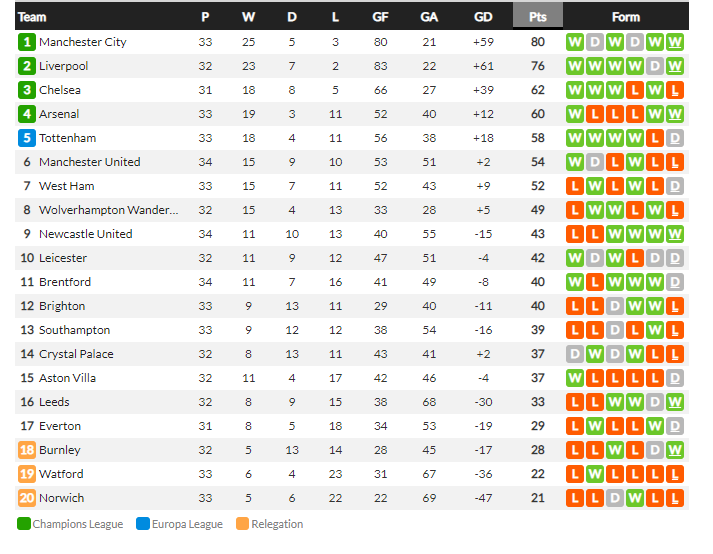Click Everton's points value 29
713x554 pixels.
pyautogui.click(x=537, y=426)
